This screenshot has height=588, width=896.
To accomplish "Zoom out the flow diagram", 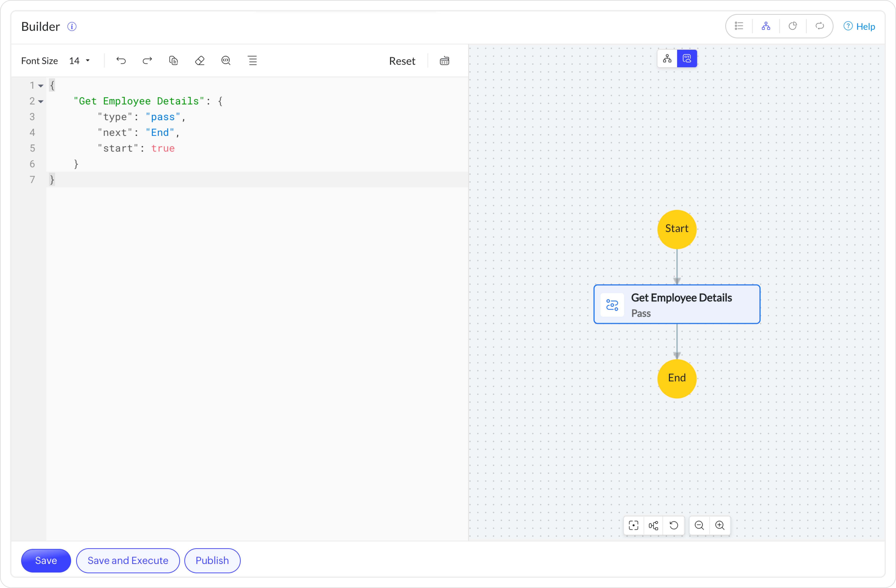I will (699, 525).
